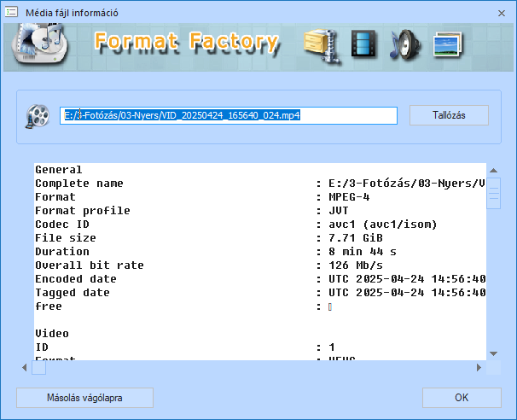This screenshot has height=420, width=517.
Task: Click the window menu icon in title bar
Action: (x=11, y=13)
